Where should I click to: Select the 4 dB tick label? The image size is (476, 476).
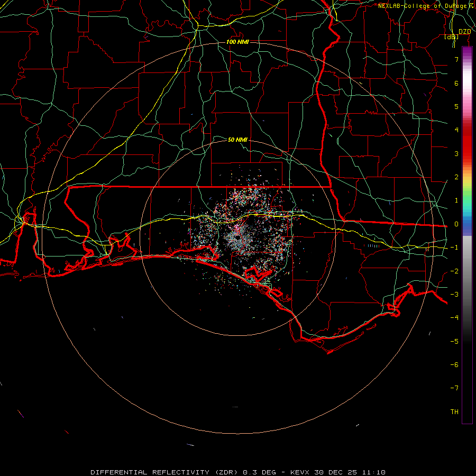tap(456, 130)
